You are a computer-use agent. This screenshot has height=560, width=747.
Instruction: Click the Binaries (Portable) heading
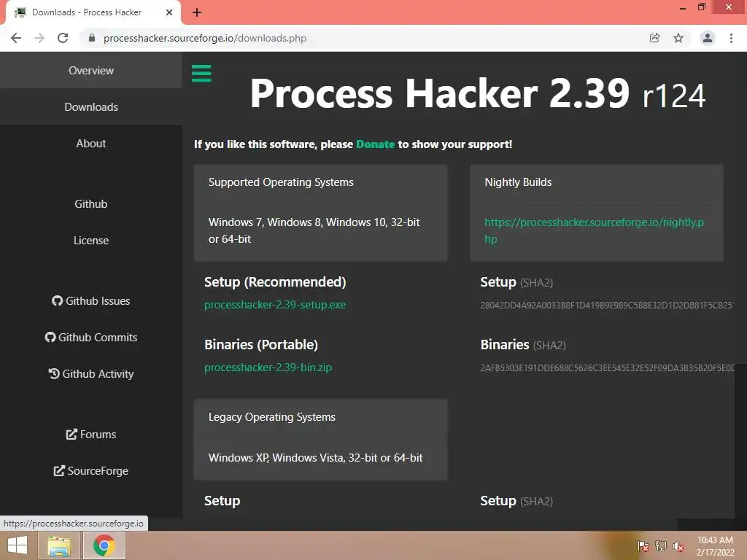261,345
